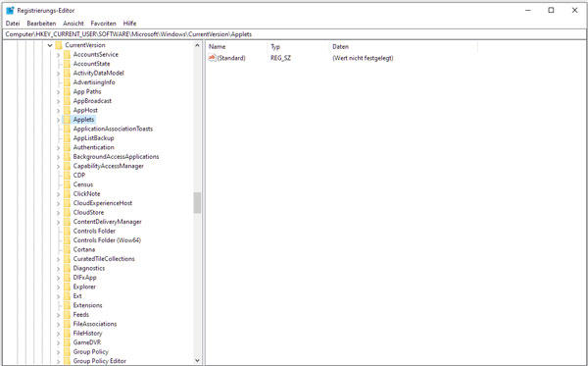588x366 pixels.
Task: Select the Extensions key
Action: [88, 305]
